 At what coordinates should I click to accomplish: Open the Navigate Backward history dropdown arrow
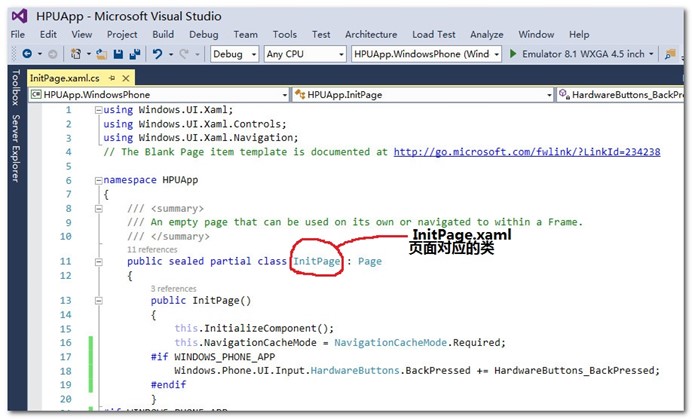point(40,54)
